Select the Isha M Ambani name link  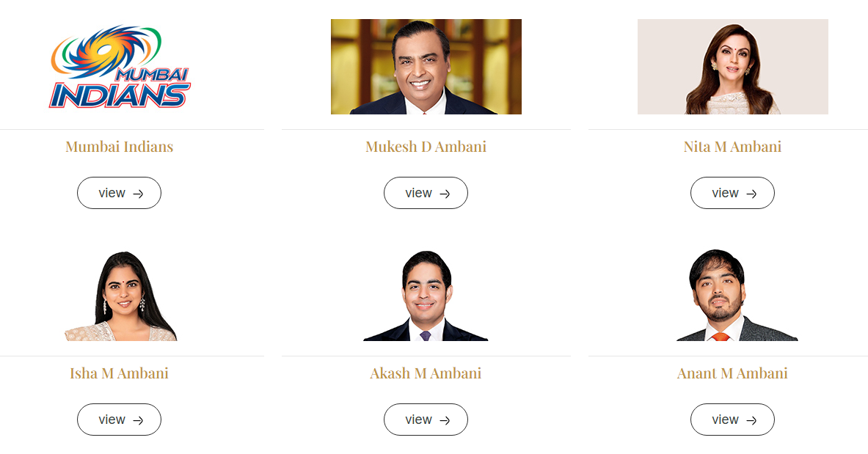click(119, 373)
